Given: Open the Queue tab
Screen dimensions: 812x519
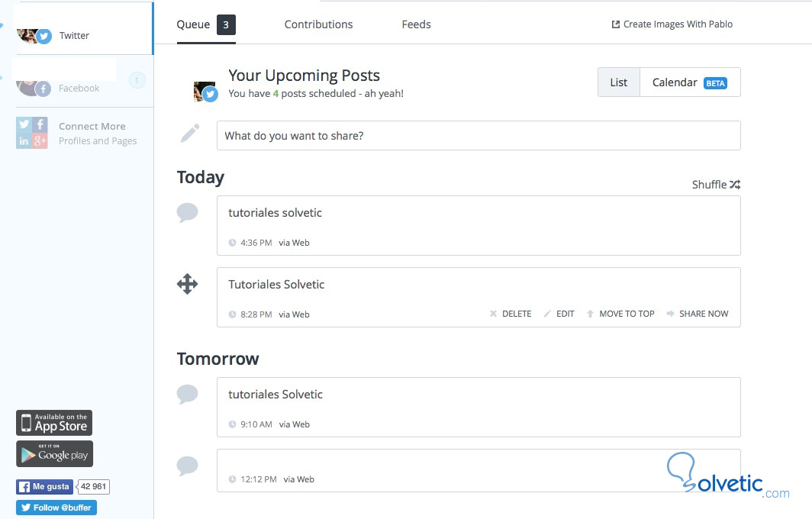Looking at the screenshot, I should [x=193, y=24].
